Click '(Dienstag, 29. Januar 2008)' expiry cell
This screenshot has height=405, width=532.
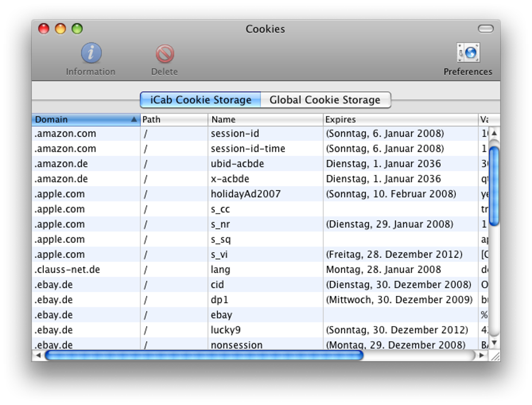click(x=401, y=224)
